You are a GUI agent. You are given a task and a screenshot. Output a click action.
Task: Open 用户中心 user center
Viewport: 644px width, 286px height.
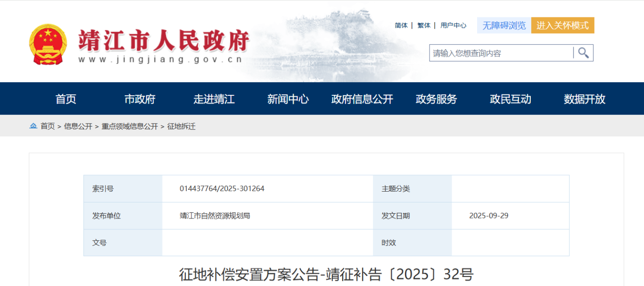click(x=453, y=25)
